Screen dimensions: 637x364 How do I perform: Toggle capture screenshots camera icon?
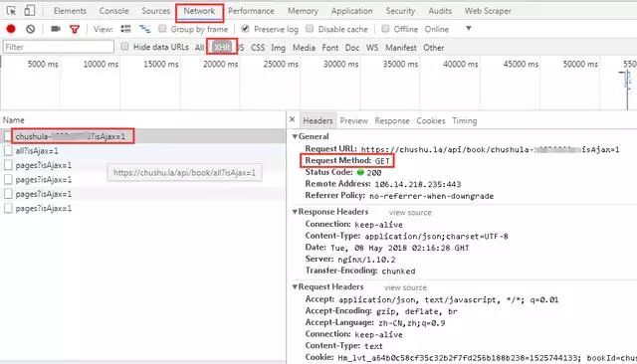click(x=56, y=29)
